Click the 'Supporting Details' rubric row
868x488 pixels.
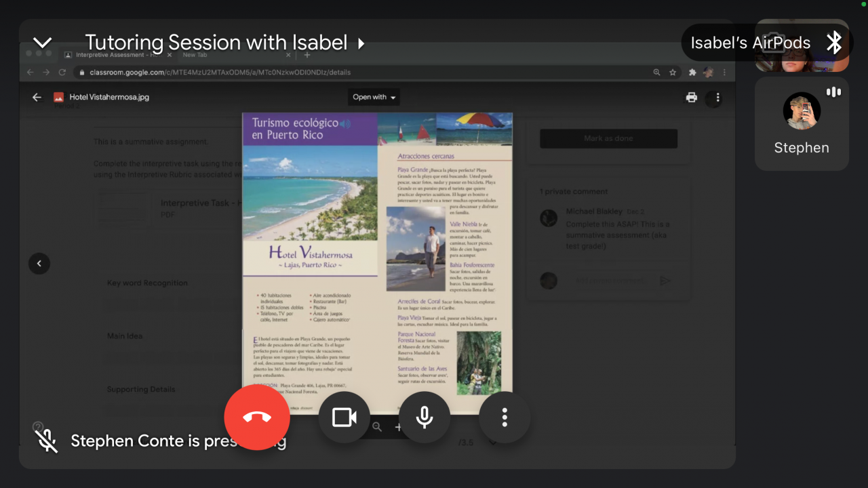coord(141,390)
